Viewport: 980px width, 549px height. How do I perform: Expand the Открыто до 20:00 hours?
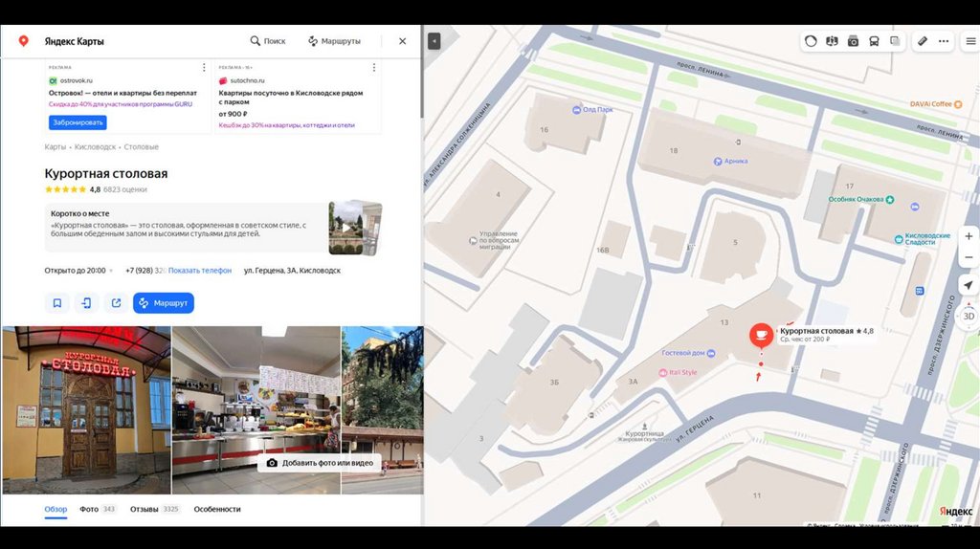[x=78, y=271]
